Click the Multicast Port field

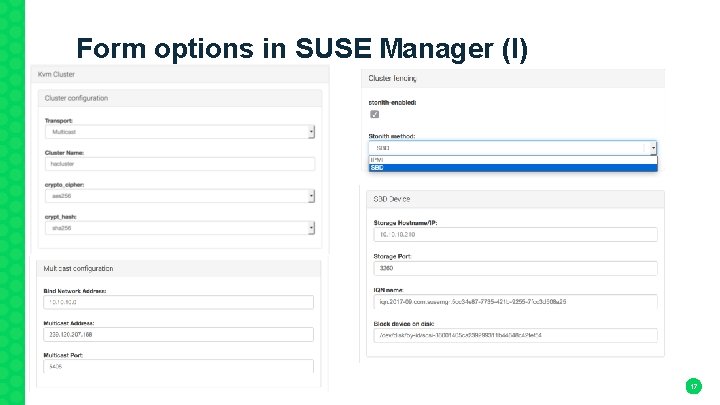180,366
